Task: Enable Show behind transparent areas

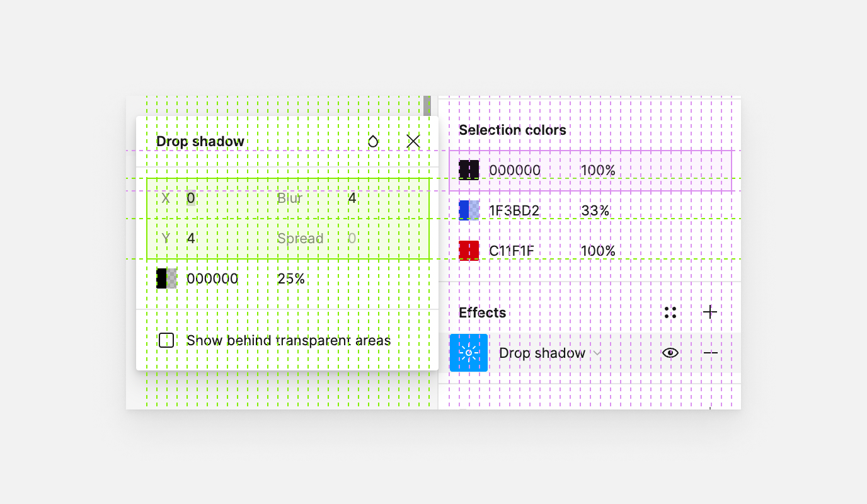Action: pos(166,341)
